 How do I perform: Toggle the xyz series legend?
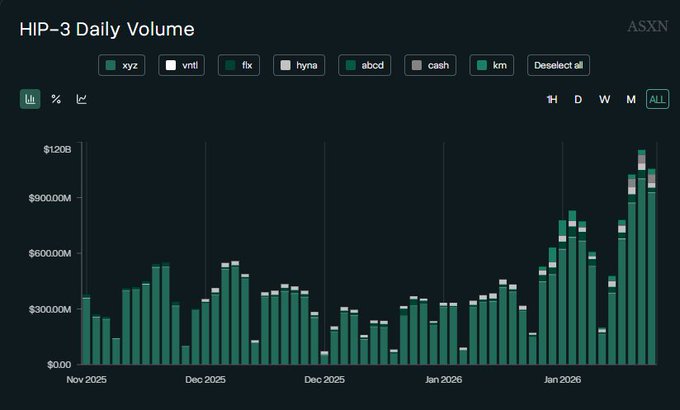123,65
